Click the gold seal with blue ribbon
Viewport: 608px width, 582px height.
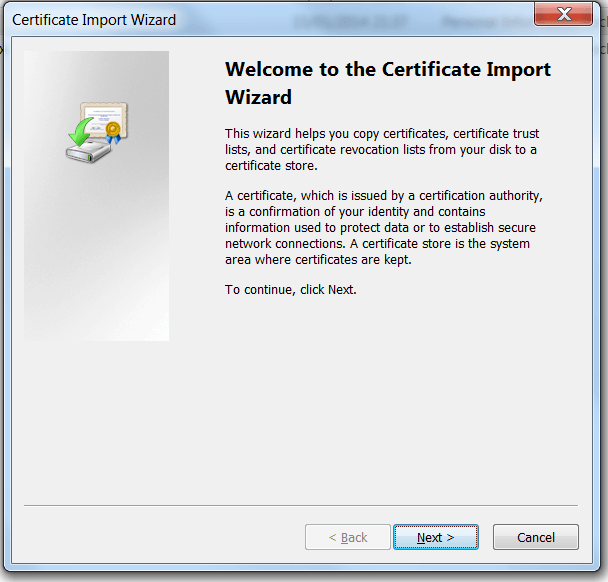pos(113,130)
